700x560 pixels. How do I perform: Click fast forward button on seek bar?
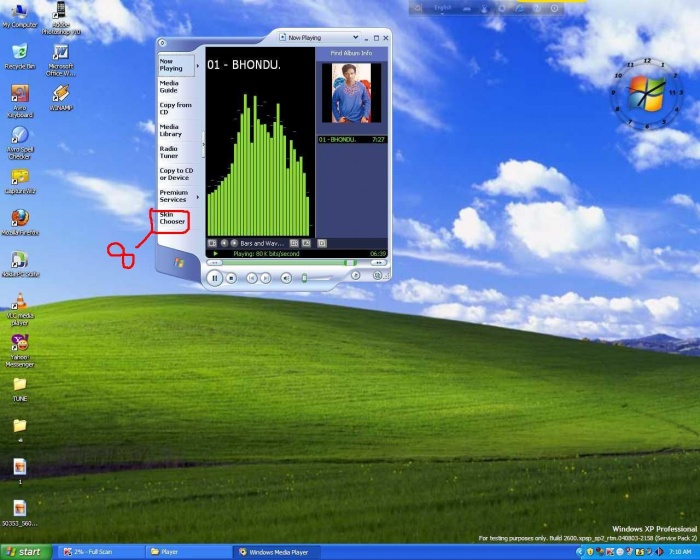379,263
